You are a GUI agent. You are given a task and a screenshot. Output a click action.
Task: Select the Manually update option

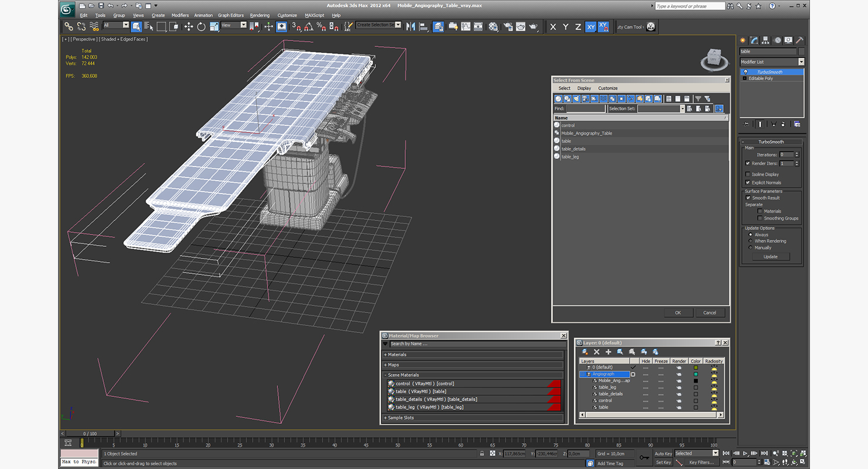pos(751,247)
